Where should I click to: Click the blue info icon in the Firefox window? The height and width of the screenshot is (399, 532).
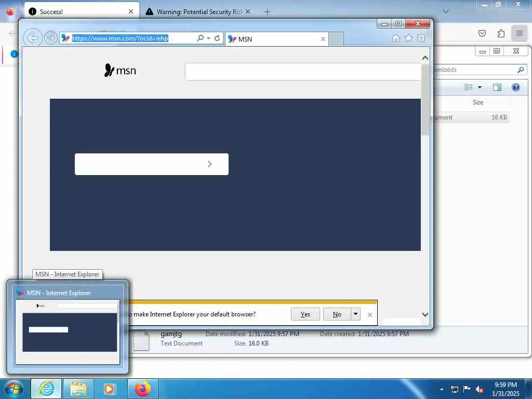tap(14, 54)
